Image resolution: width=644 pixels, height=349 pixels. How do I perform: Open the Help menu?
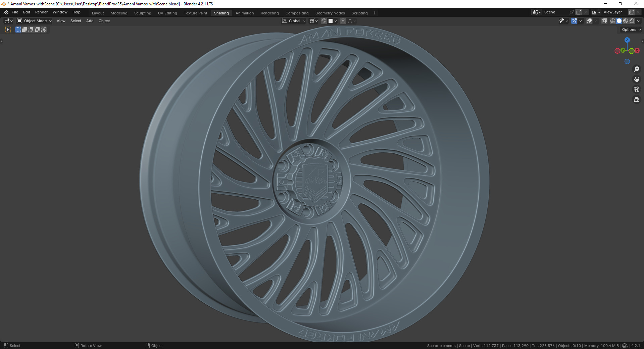pyautogui.click(x=77, y=12)
